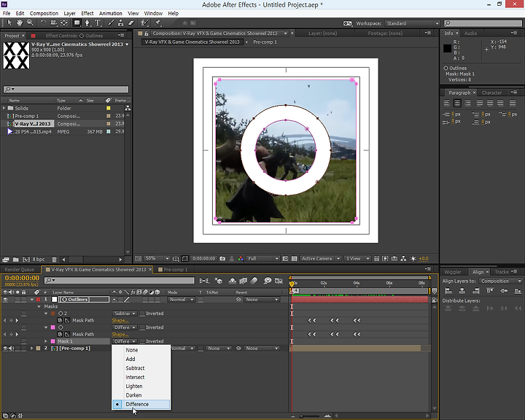Expand the Solids folder

tap(4, 108)
